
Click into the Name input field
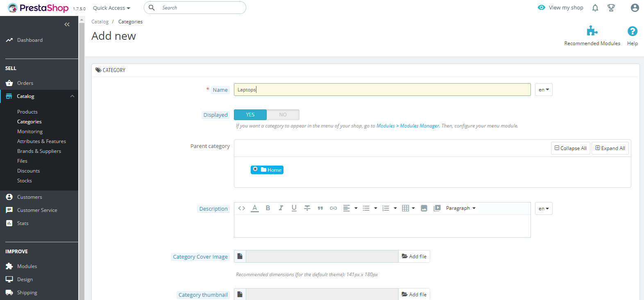tap(382, 90)
